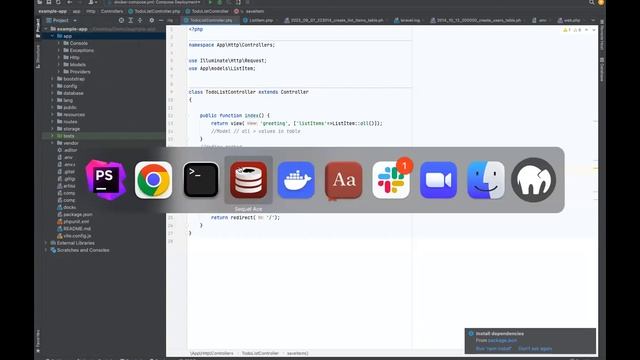This screenshot has width=640, height=360.
Task: Expand the Models folder
Action: (x=59, y=64)
